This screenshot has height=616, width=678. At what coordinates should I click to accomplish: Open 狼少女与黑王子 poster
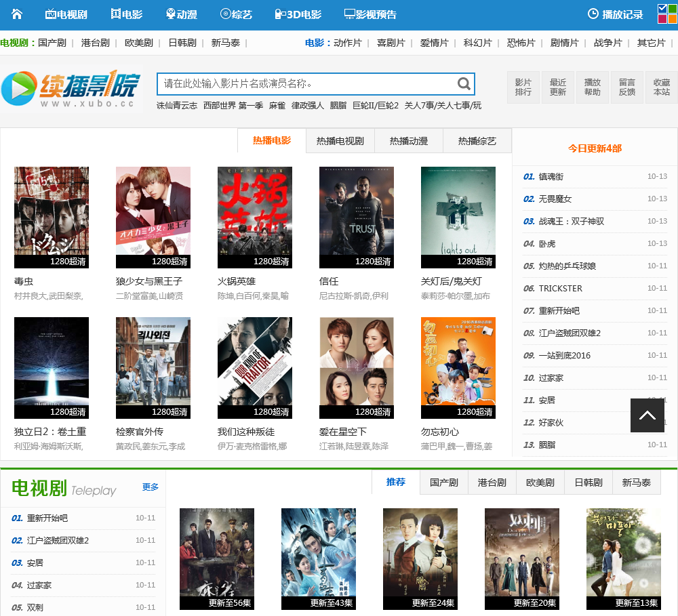point(153,218)
